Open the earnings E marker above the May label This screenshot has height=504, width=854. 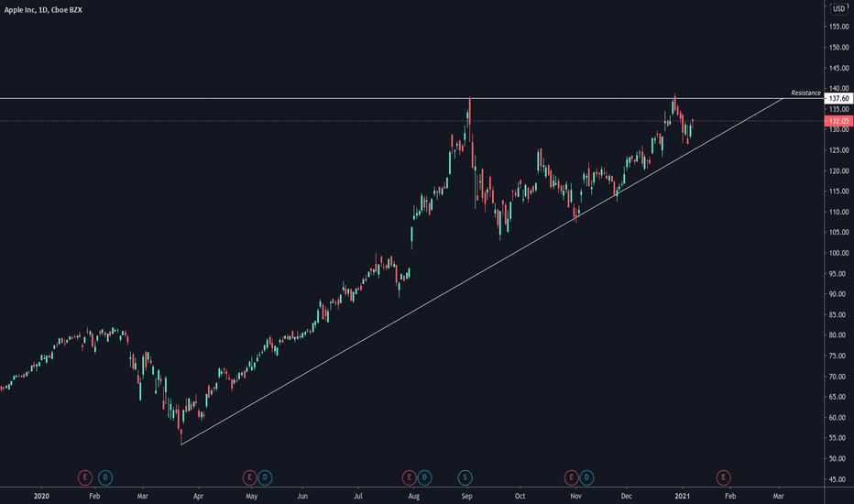[x=249, y=477]
